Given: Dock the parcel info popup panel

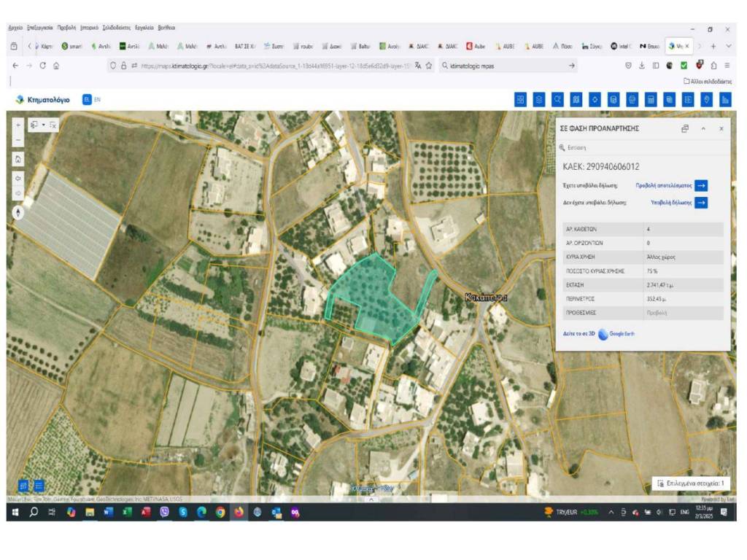Looking at the screenshot, I should point(684,128).
